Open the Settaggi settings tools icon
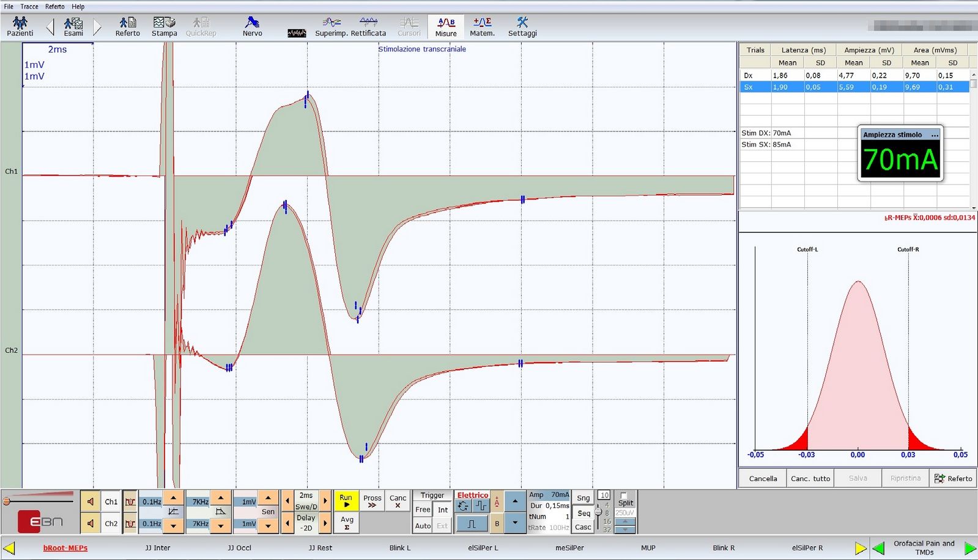Screen dimensions: 978x560 tap(522, 26)
